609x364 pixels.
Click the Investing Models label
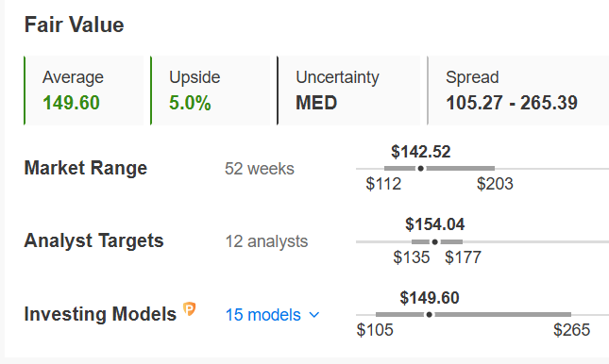(x=100, y=314)
